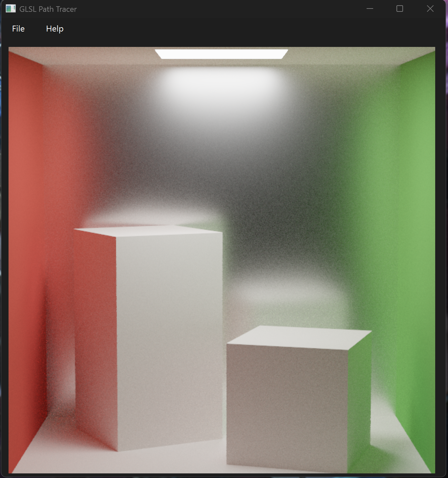Click the front face of short cube
Screen dimensions: 448x478
287,407
